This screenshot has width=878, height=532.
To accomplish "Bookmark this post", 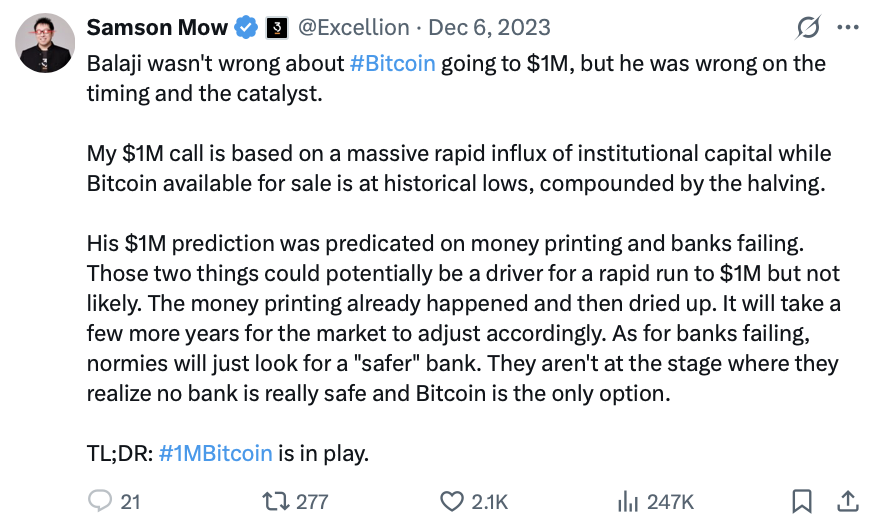I will tap(802, 501).
